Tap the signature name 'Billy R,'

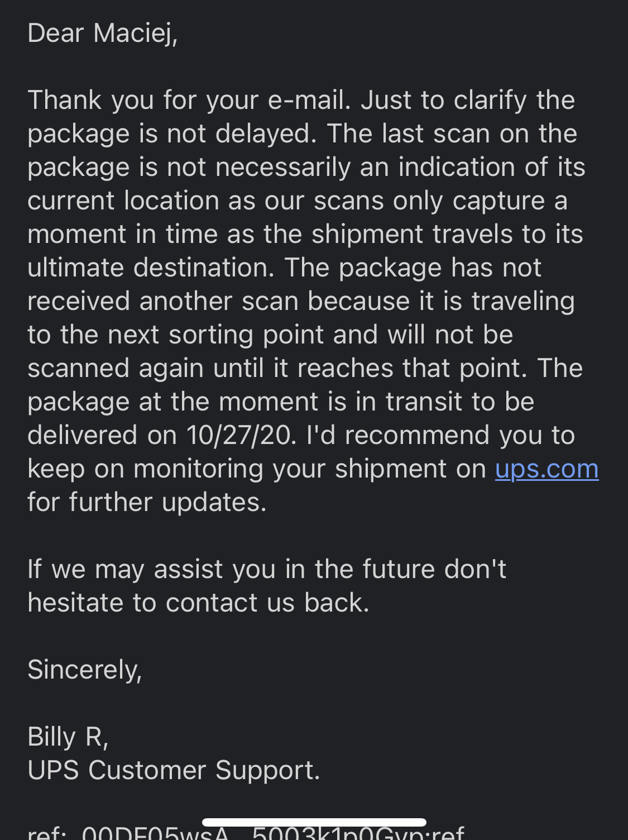[x=68, y=737]
